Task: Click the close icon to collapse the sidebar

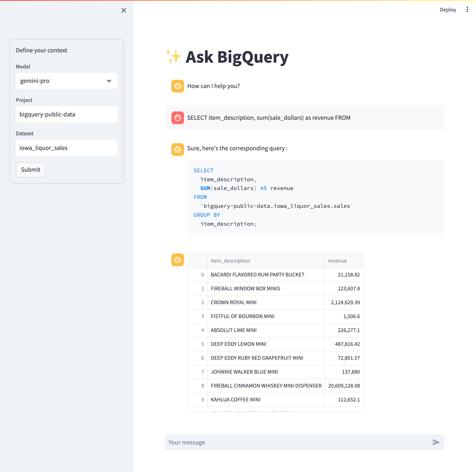Action: point(124,10)
